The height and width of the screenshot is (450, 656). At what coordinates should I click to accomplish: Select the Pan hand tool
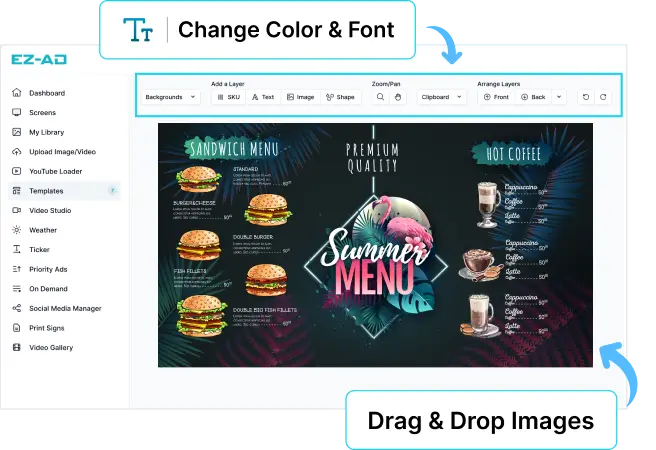pos(398,97)
